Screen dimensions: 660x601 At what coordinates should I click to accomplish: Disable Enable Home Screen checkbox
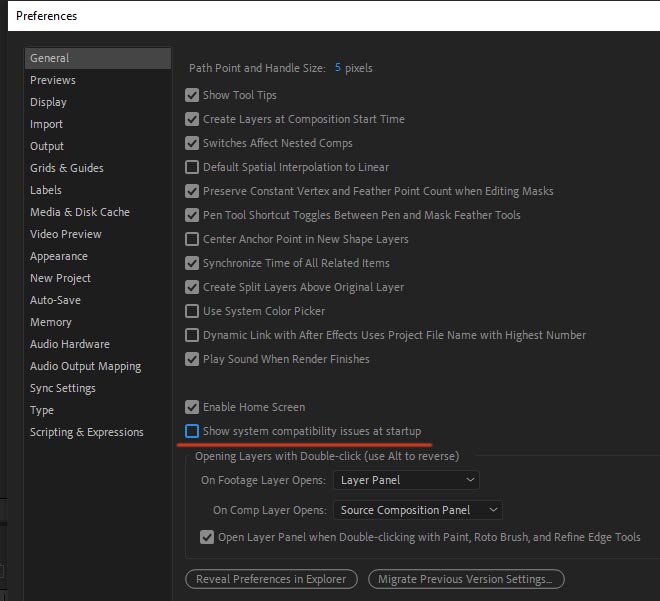[x=192, y=407]
